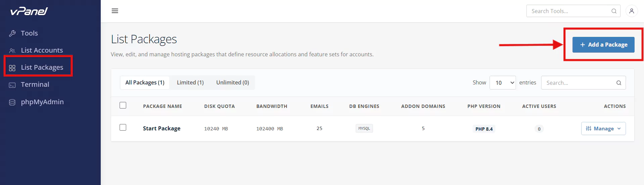Click the Tools wrench icon in sidebar

(x=12, y=33)
